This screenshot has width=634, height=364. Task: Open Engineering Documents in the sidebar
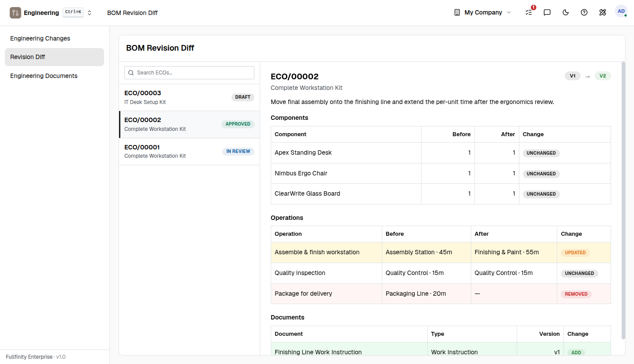point(54,76)
